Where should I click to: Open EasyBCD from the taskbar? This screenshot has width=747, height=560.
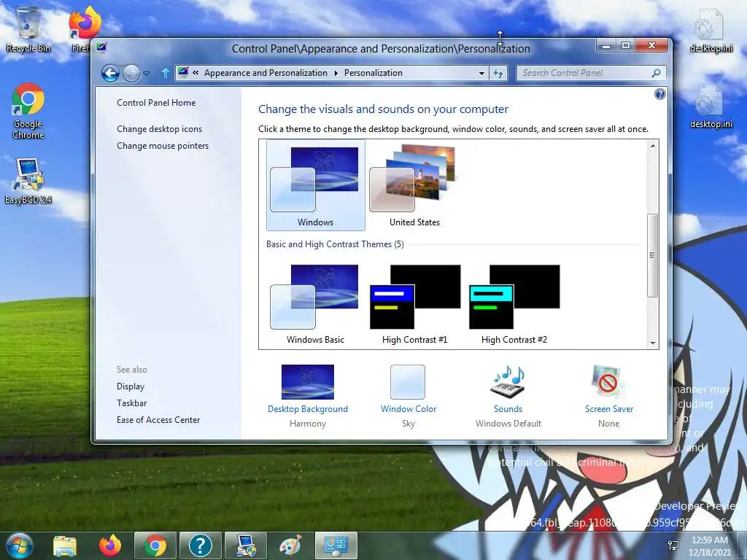(245, 545)
